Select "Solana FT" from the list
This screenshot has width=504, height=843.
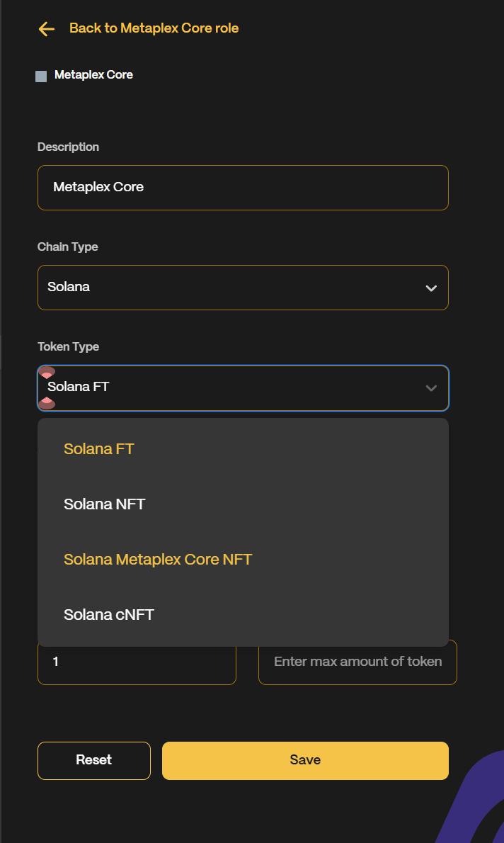(98, 448)
